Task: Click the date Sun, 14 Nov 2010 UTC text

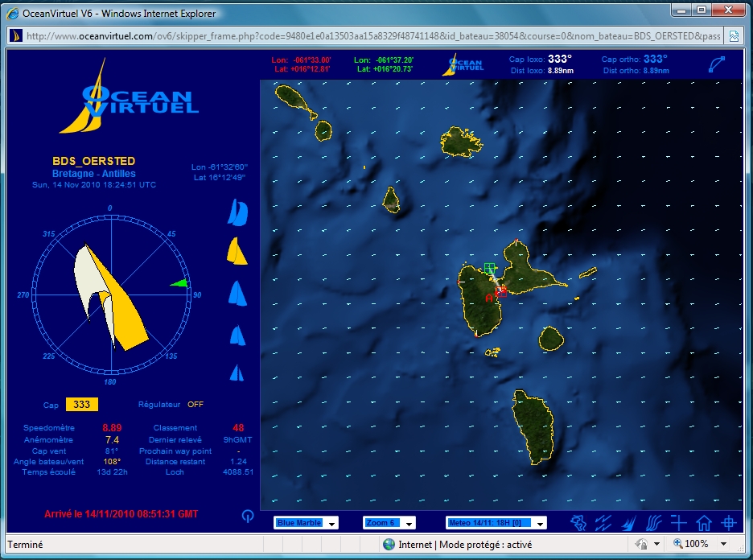Action: tap(94, 185)
